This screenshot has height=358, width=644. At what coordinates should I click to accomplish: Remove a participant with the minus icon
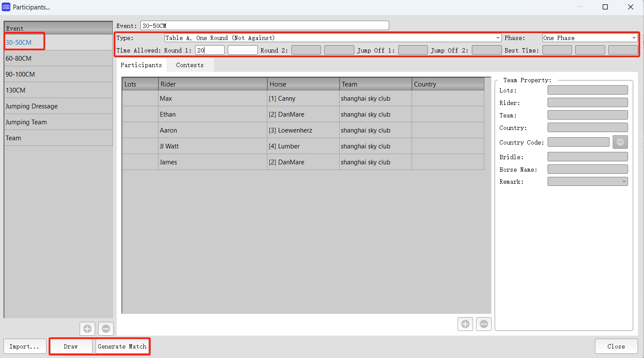pos(483,324)
